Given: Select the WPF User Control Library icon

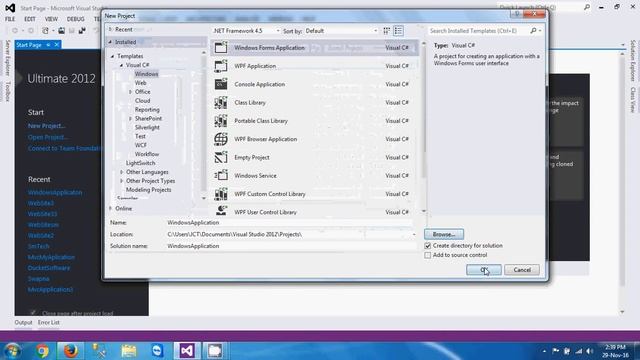Looking at the screenshot, I should (221, 211).
